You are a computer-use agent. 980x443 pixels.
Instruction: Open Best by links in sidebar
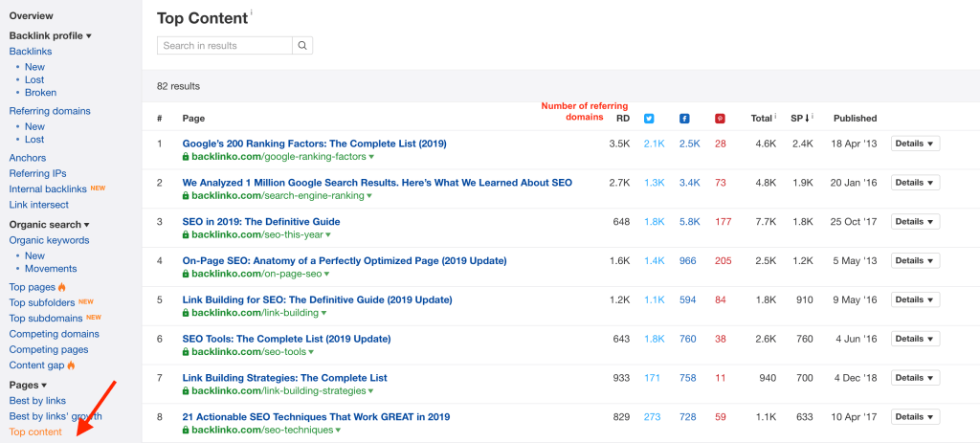37,401
